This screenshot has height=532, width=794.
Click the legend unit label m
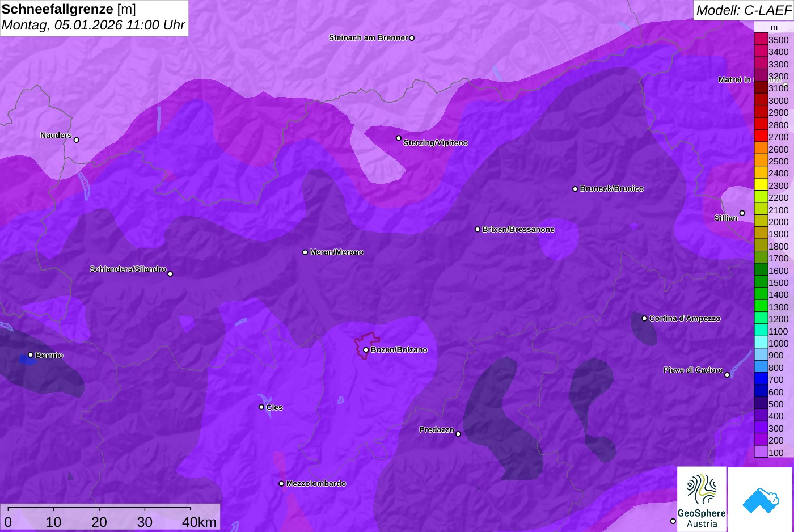click(x=774, y=27)
